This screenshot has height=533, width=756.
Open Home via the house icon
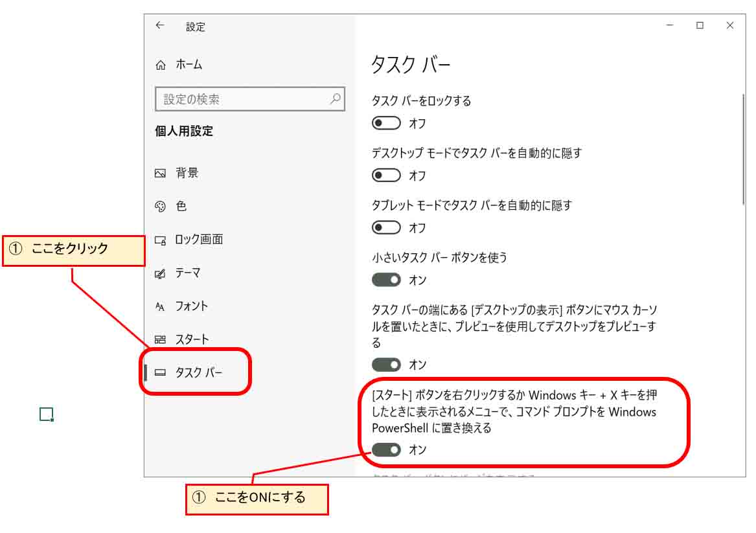(161, 65)
